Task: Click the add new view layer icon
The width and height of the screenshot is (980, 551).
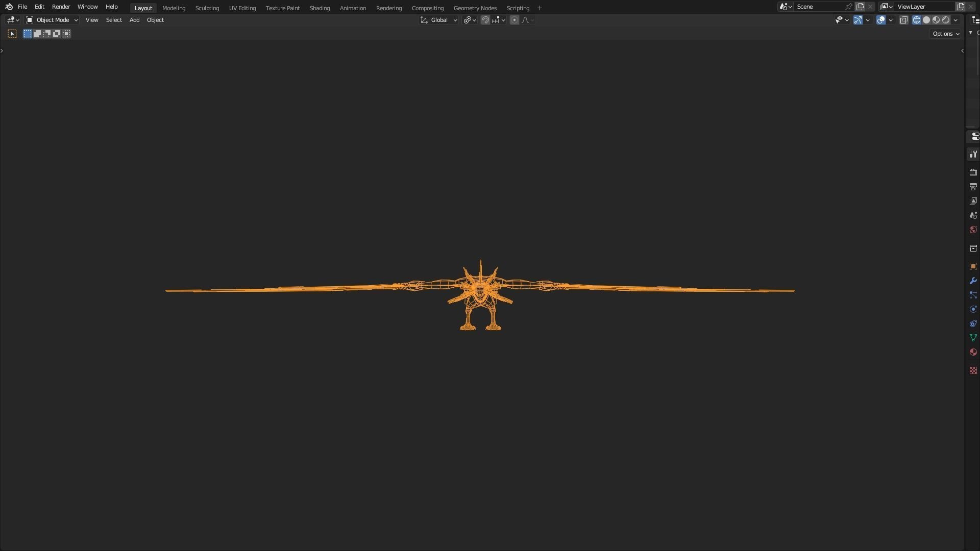Action: [960, 7]
